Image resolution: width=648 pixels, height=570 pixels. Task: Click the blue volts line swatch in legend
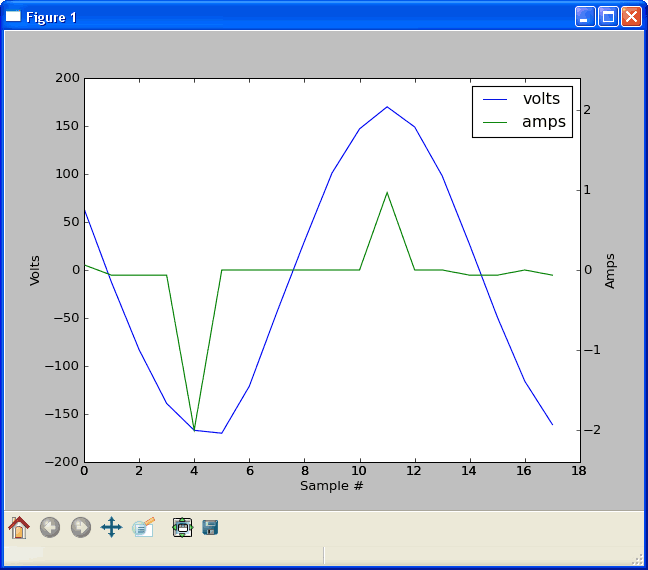click(495, 100)
